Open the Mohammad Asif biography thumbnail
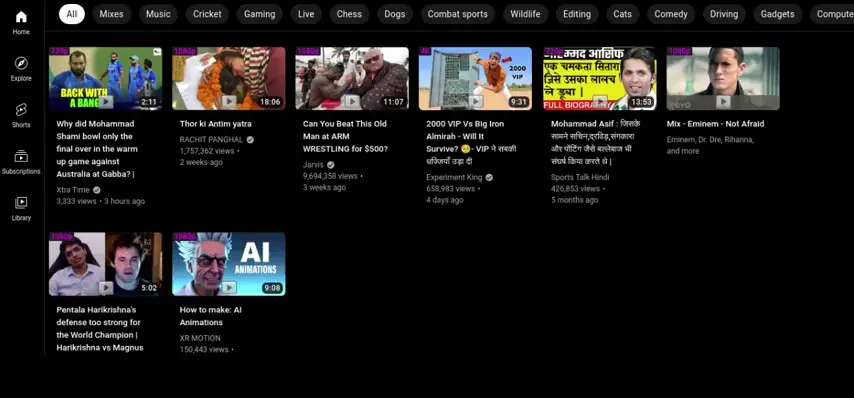This screenshot has height=398, width=854. [x=600, y=78]
